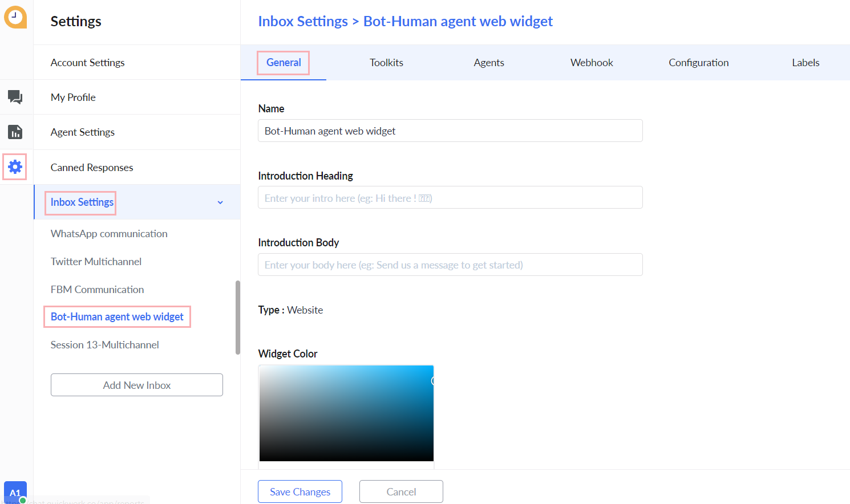Open the reports chart icon in sidebar
This screenshot has width=850, height=504.
click(x=15, y=132)
